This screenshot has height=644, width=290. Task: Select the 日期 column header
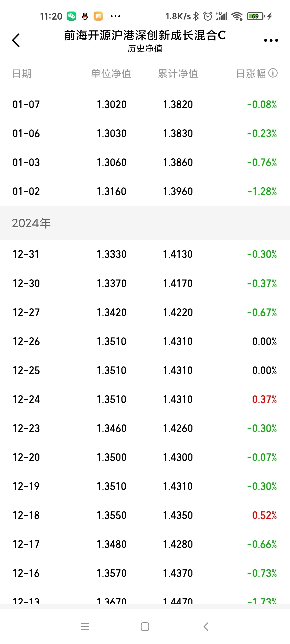coord(22,74)
